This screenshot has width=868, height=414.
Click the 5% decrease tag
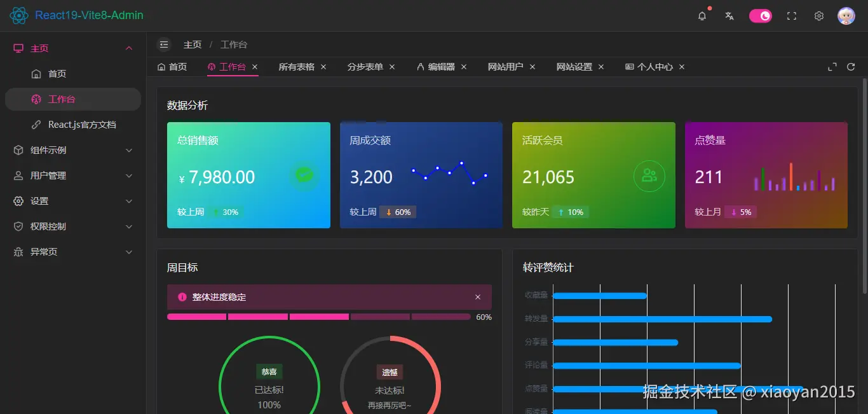click(x=741, y=212)
